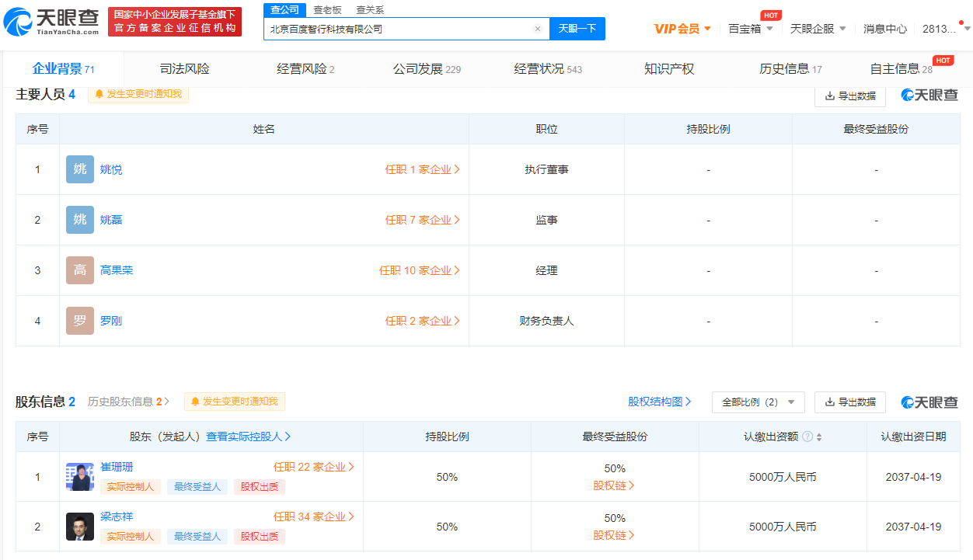This screenshot has height=560, width=973.
Task: Expand the 百宝箱 menu
Action: [x=751, y=29]
